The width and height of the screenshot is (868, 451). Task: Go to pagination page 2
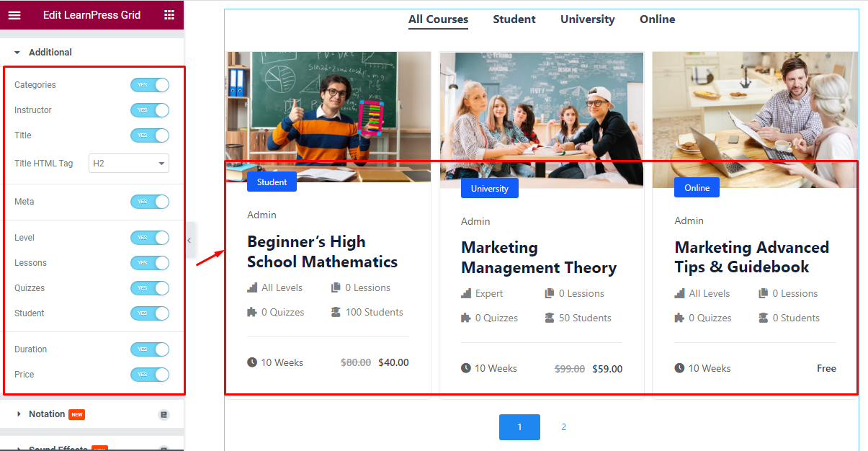pyautogui.click(x=563, y=427)
